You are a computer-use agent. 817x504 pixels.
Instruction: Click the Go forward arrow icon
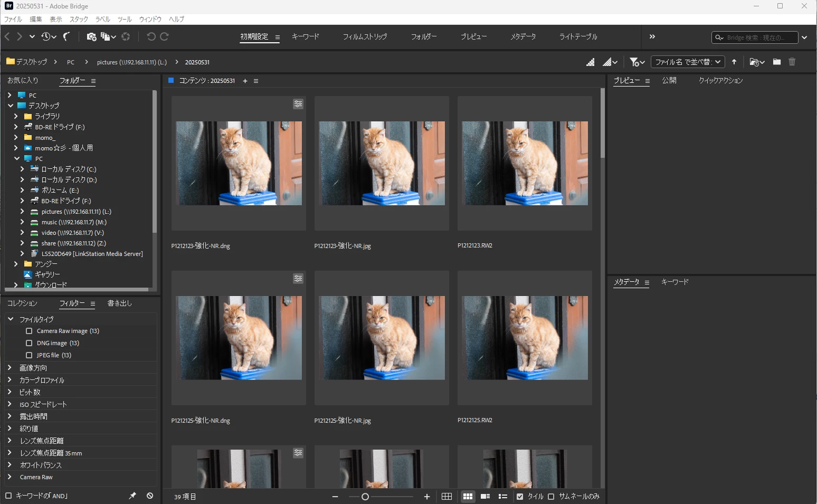(20, 36)
